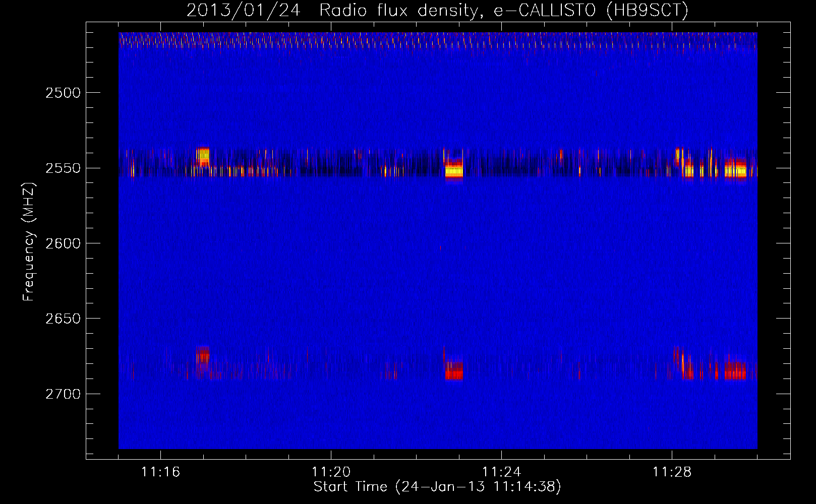Click the 11:24 time tick label
The height and width of the screenshot is (504, 816).
[x=501, y=472]
